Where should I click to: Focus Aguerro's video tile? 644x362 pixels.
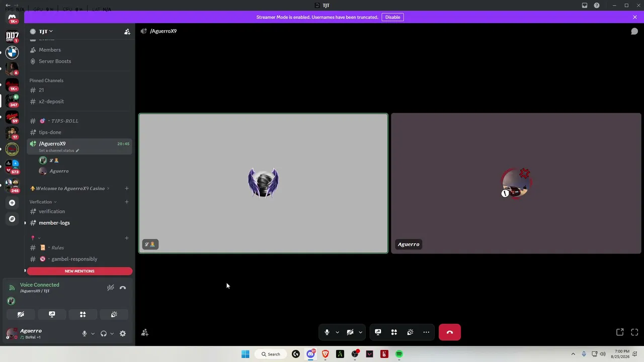(516, 184)
